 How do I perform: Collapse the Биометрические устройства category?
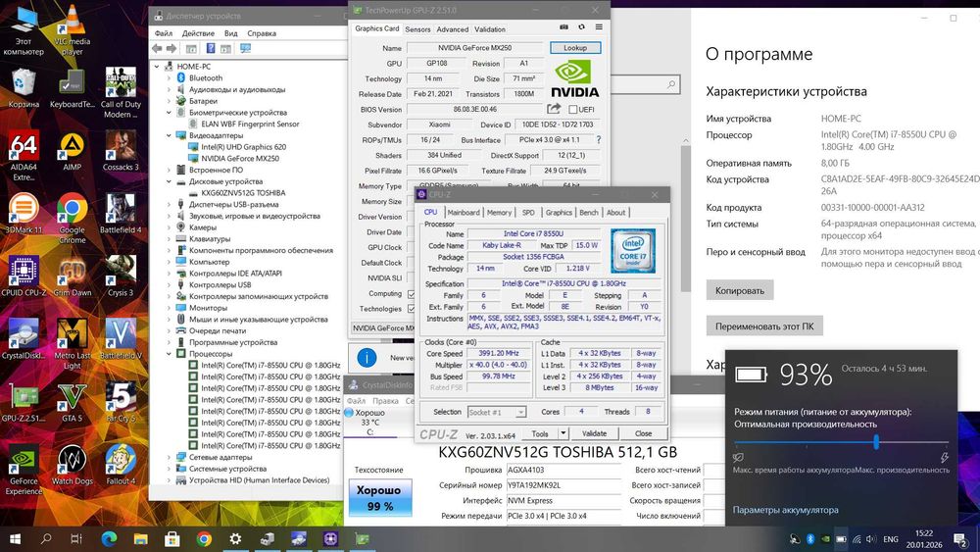tap(169, 113)
